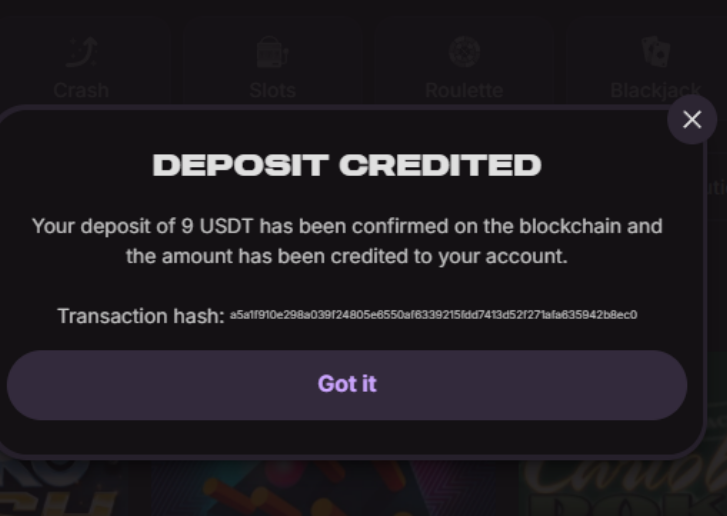Select the Slots category label
Viewport: 727px width, 516px height.
pyautogui.click(x=273, y=90)
